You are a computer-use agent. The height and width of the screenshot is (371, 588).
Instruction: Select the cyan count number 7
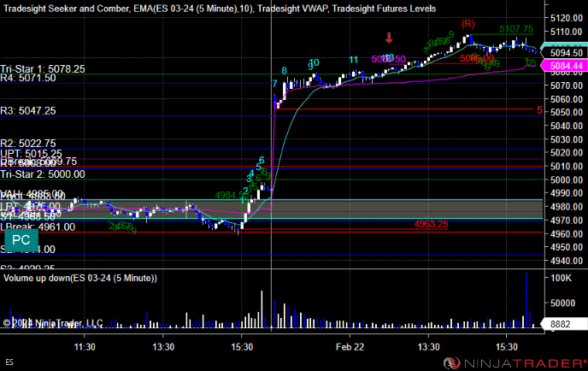[x=275, y=84]
